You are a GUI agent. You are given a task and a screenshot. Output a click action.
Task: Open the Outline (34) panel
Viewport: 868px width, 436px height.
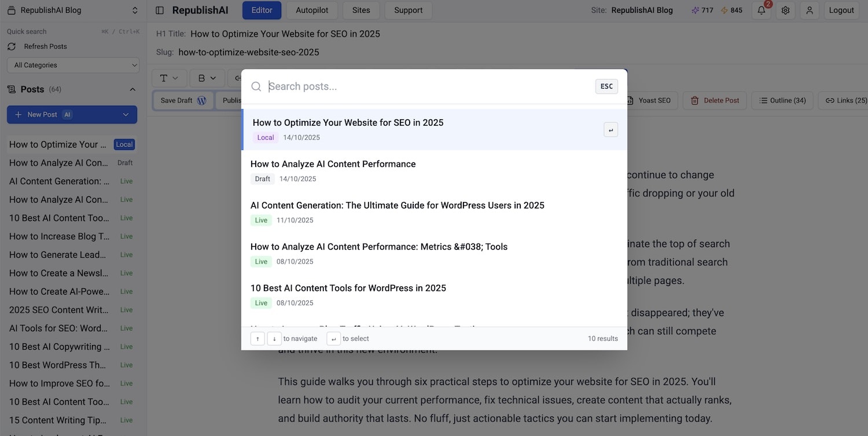coord(782,100)
